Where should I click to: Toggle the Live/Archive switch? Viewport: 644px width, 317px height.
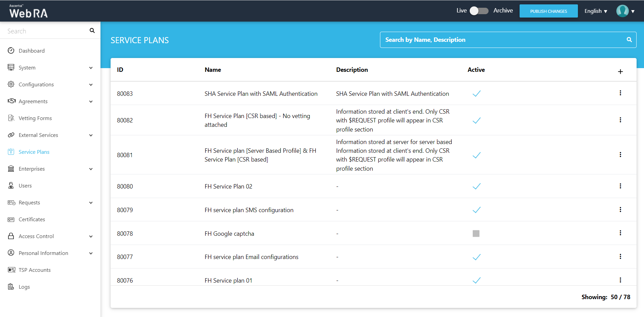[x=479, y=11]
